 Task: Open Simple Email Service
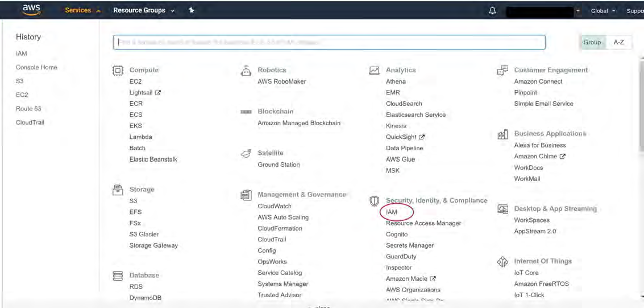(544, 104)
